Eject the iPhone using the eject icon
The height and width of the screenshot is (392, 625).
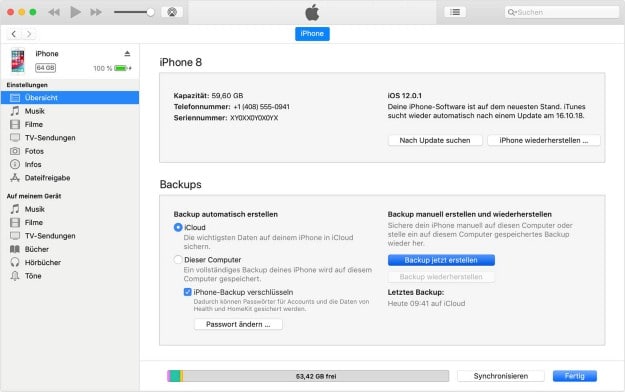pos(127,53)
